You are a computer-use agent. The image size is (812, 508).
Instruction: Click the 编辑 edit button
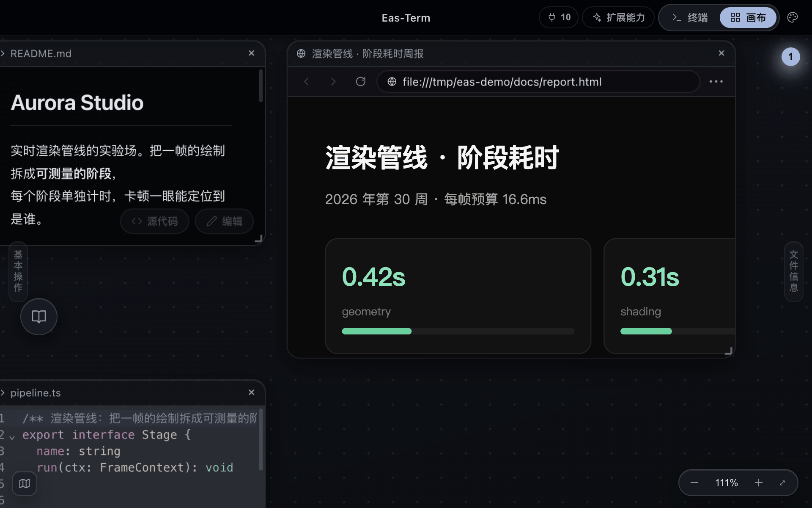(224, 221)
